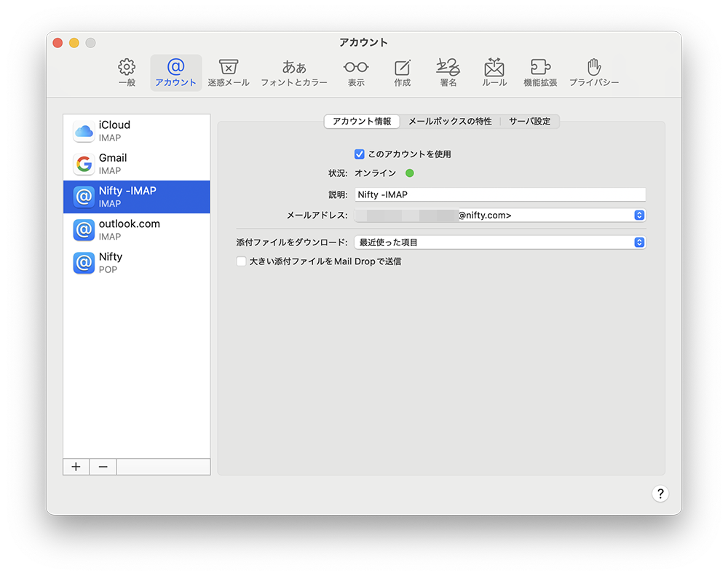
Task: Open help with the question mark button
Action: click(x=660, y=494)
